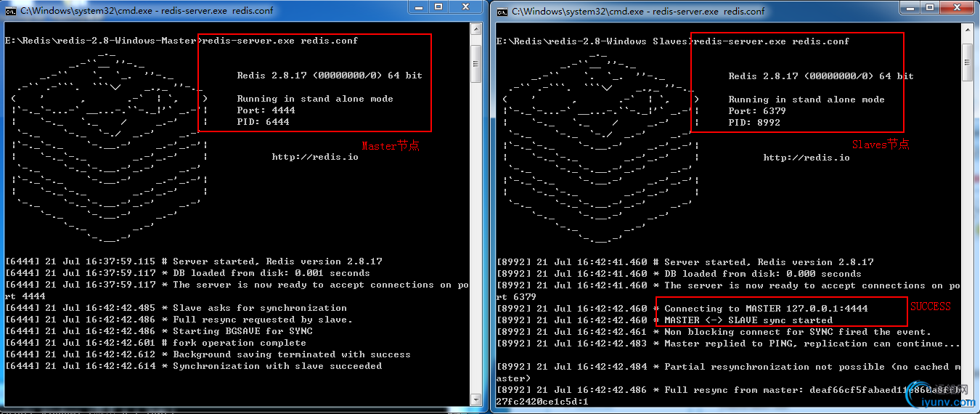Maximize the Slaves redis-server cmd window

[x=931, y=7]
